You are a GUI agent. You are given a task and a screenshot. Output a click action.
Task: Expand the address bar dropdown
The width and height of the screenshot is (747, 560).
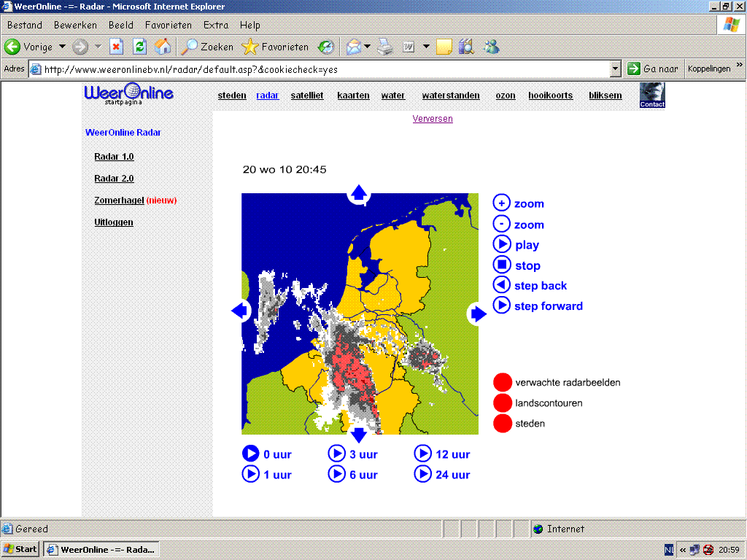615,69
